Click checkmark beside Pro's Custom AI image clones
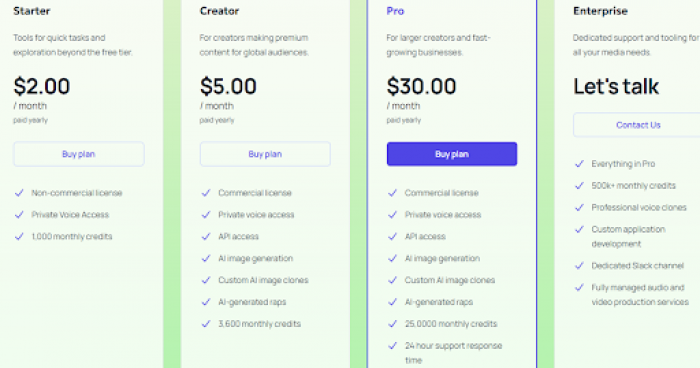The image size is (700, 368). (x=392, y=280)
